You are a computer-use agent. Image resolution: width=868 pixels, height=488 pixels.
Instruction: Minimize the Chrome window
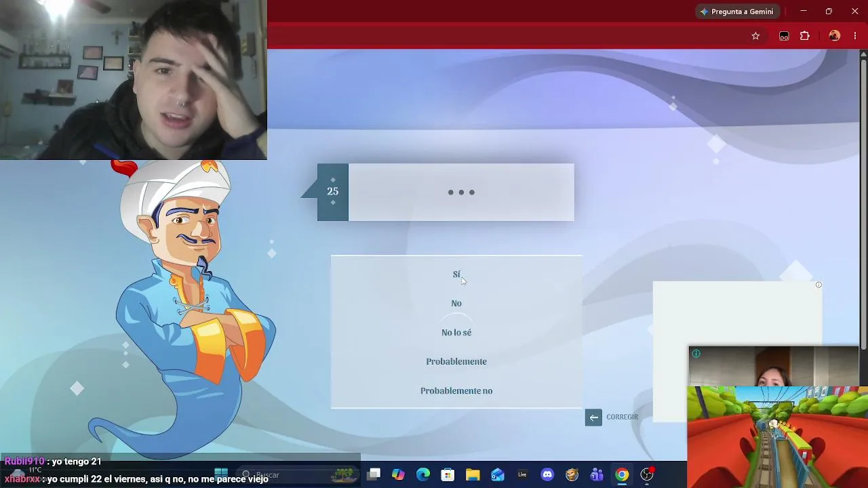(x=804, y=11)
